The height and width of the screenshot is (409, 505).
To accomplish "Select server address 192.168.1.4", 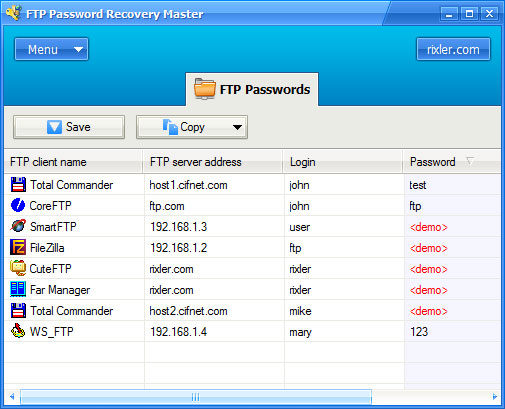I will pos(179,332).
